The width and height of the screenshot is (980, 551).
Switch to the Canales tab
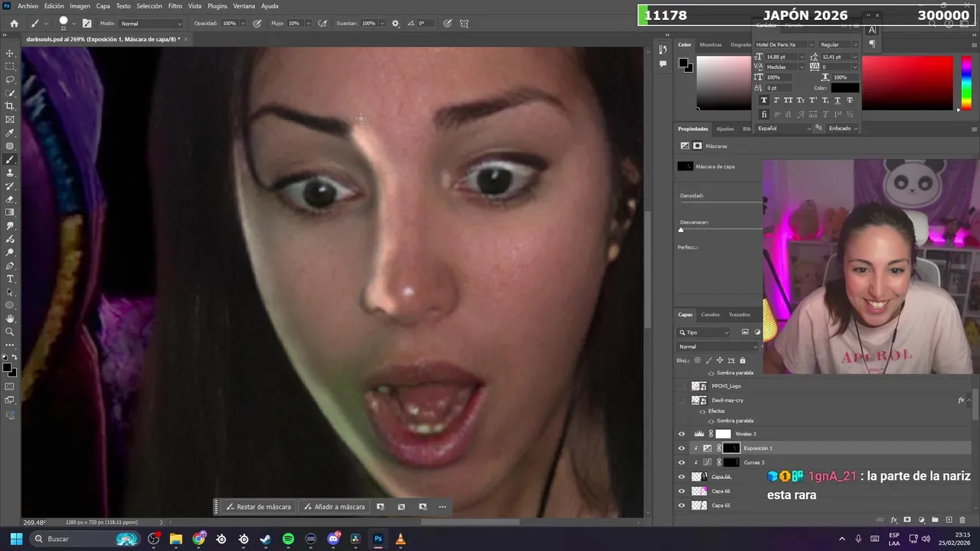coord(710,315)
